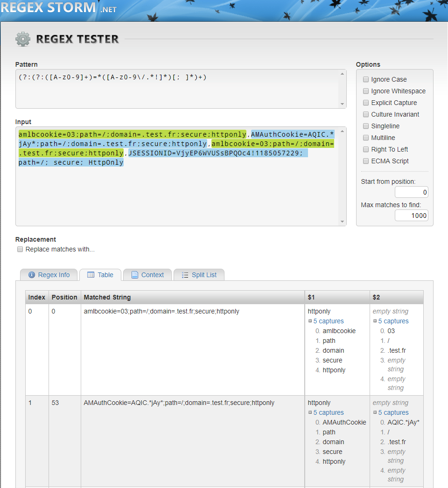This screenshot has width=448, height=488.
Task: Open the Regex Info tab
Action: tap(49, 275)
